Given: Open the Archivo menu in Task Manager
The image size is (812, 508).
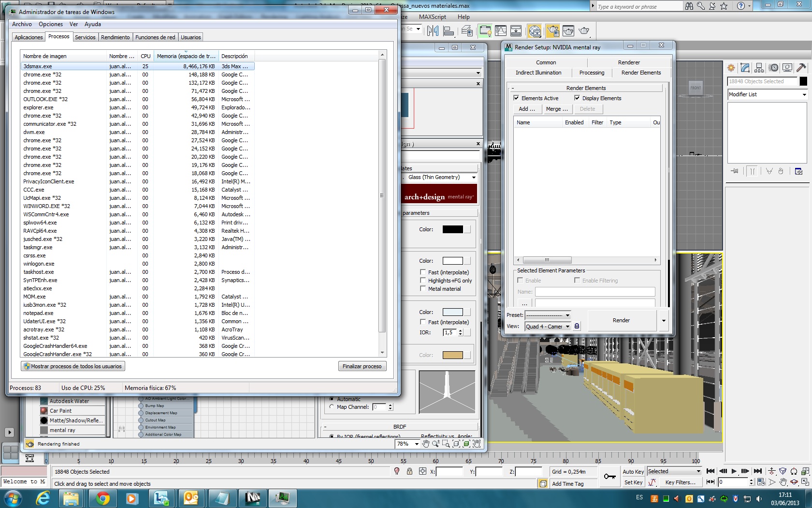Looking at the screenshot, I should point(22,24).
